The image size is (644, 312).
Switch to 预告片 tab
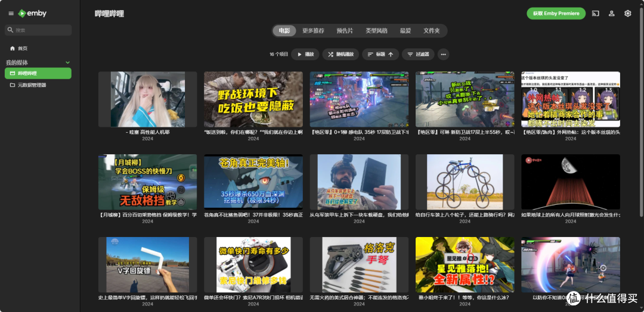point(345,31)
